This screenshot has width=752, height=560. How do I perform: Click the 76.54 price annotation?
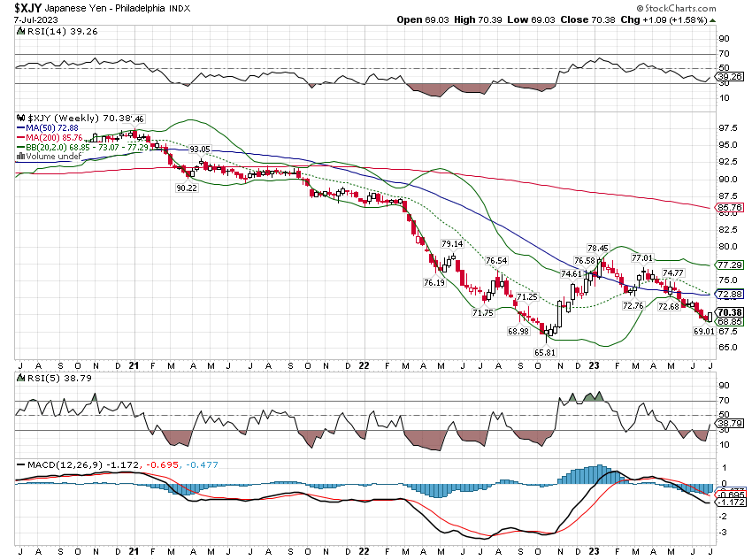pyautogui.click(x=496, y=261)
